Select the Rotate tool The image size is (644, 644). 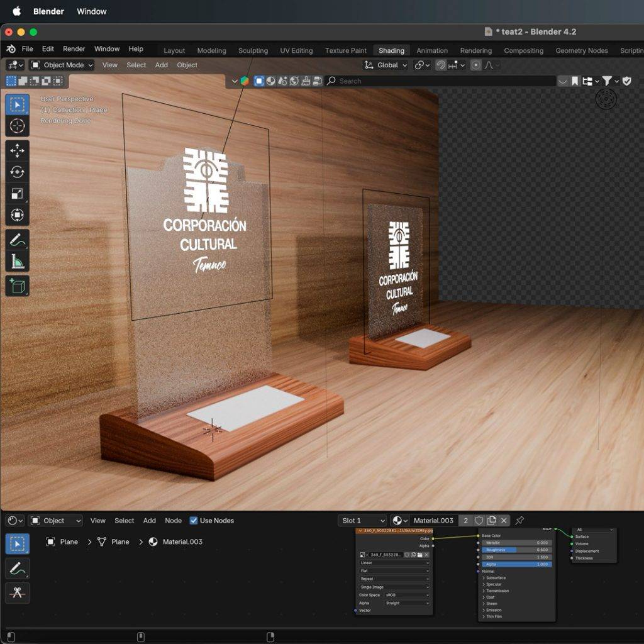coord(17,172)
